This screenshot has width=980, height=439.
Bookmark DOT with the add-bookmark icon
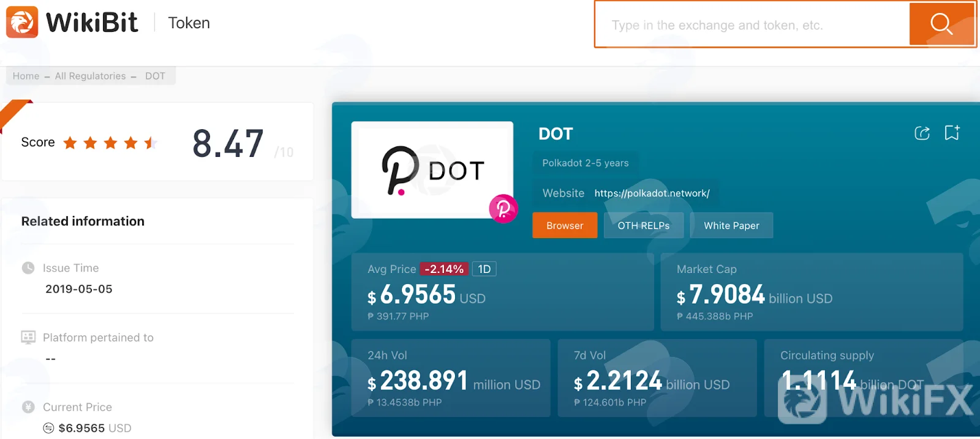point(952,132)
